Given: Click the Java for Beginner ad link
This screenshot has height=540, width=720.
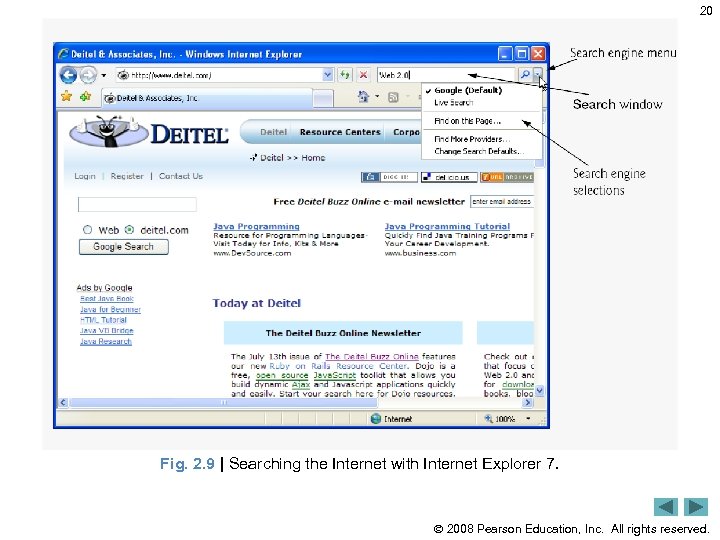Looking at the screenshot, I should [110, 309].
